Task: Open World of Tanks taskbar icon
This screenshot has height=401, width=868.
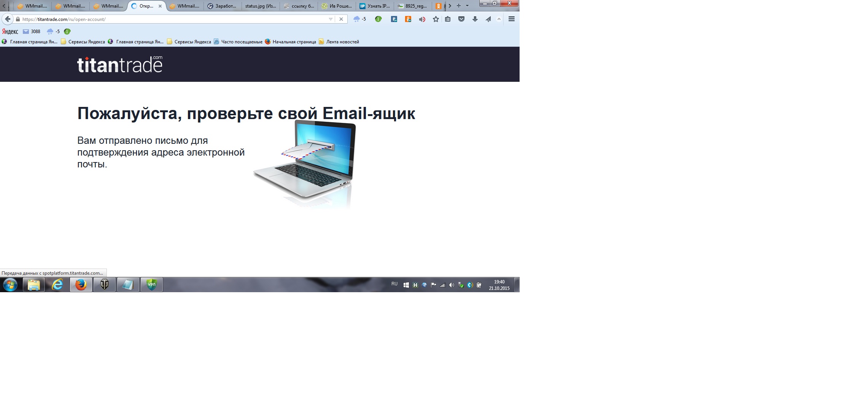Action: click(x=105, y=285)
